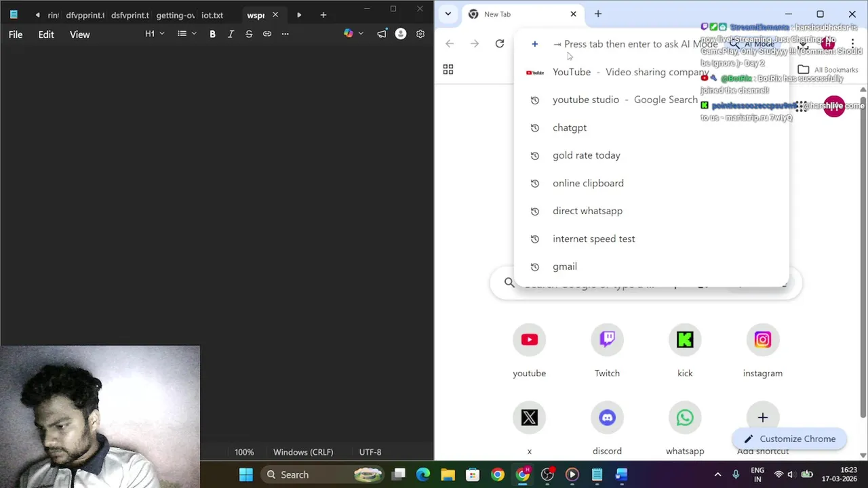Change UTF-8 encoding in status bar

click(370, 452)
